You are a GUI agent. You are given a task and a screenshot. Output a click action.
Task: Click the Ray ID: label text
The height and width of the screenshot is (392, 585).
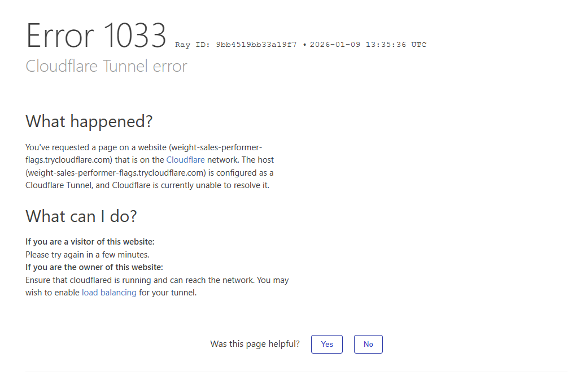click(x=193, y=45)
